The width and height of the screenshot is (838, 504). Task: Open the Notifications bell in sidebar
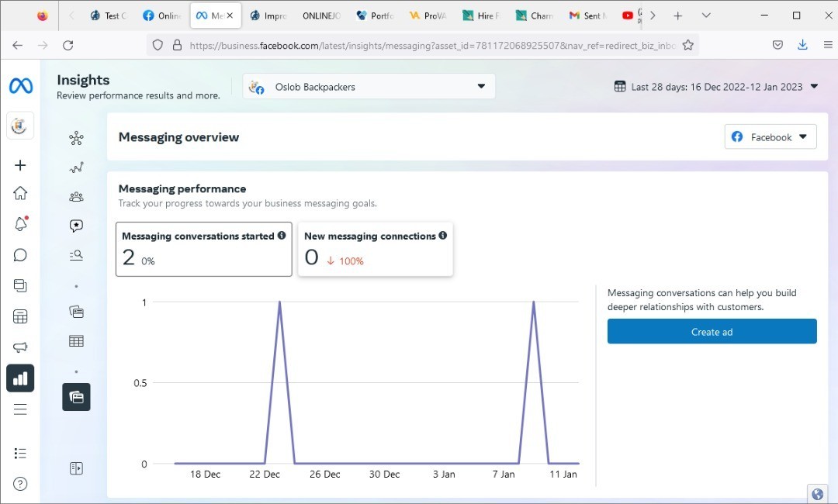(21, 224)
